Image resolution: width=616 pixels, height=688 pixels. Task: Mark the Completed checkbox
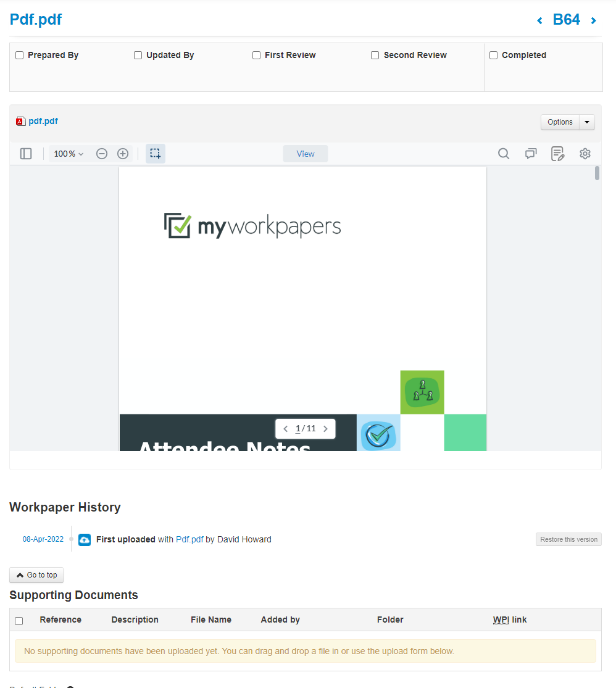click(x=494, y=56)
